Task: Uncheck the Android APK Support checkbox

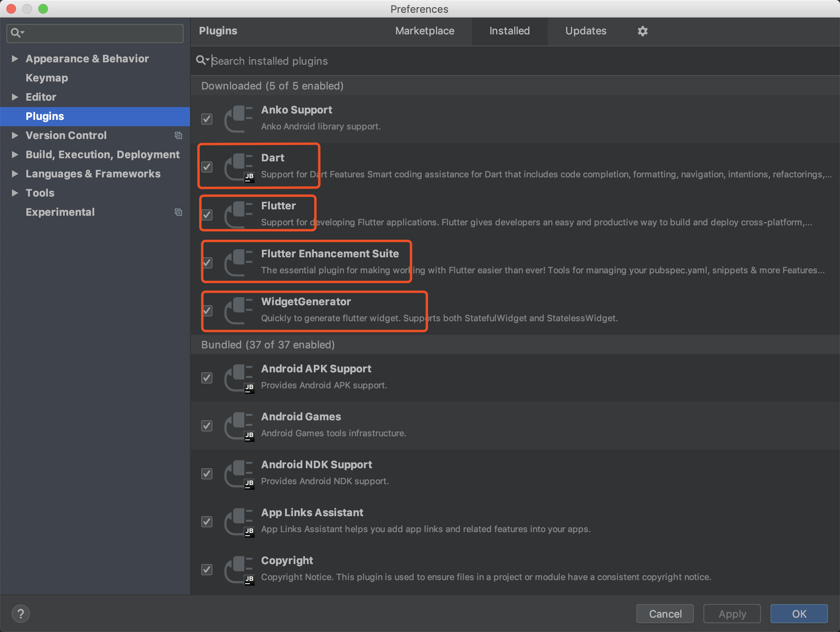Action: click(x=207, y=378)
